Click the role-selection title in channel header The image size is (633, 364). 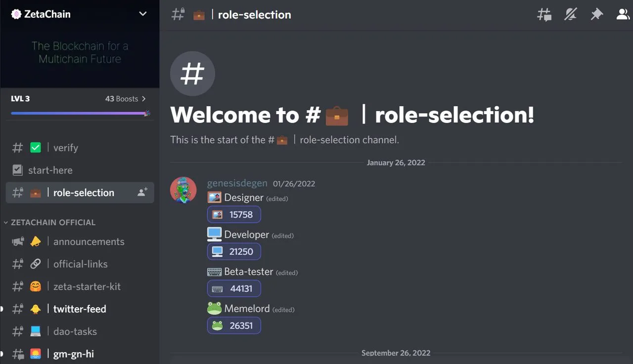click(x=254, y=15)
